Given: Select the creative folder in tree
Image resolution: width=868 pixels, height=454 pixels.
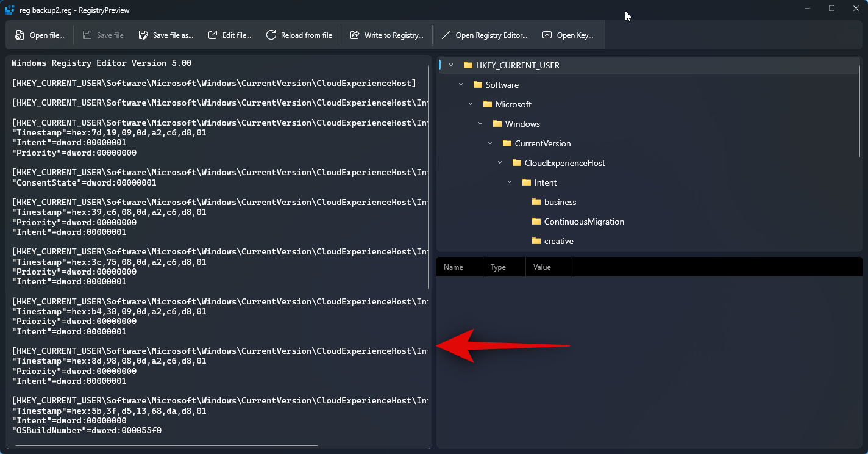Looking at the screenshot, I should pos(558,241).
